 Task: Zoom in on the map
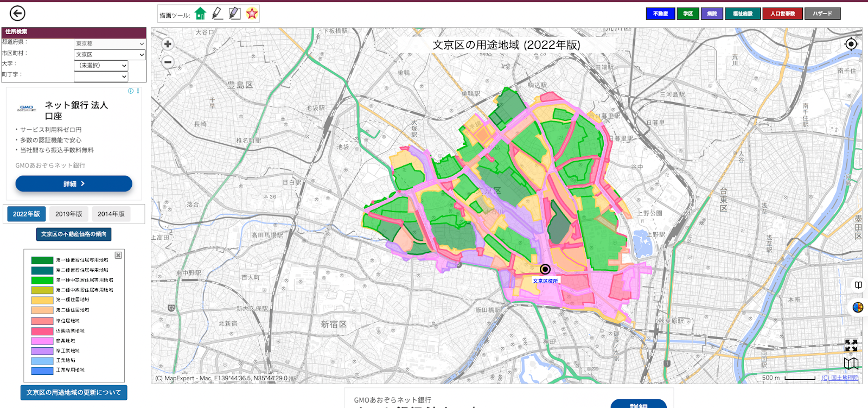[168, 44]
